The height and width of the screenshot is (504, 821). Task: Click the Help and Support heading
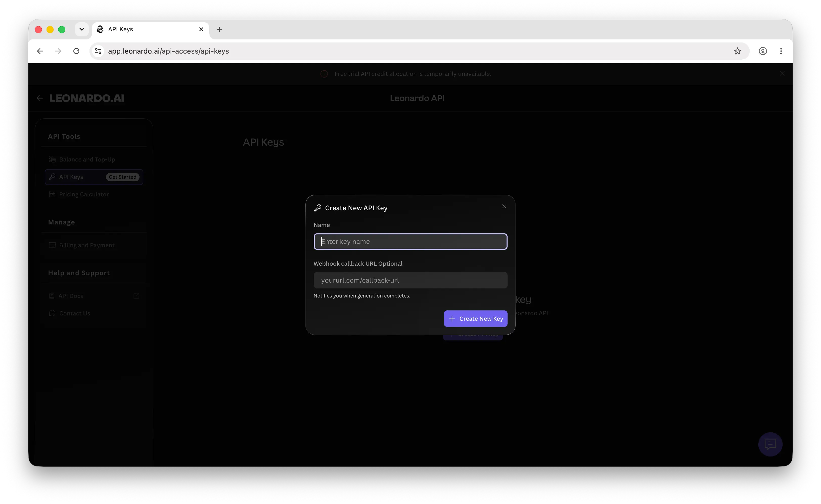tap(79, 273)
